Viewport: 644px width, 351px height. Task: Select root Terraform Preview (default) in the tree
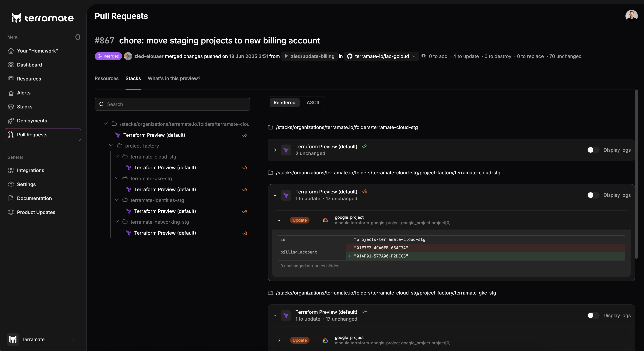click(154, 135)
